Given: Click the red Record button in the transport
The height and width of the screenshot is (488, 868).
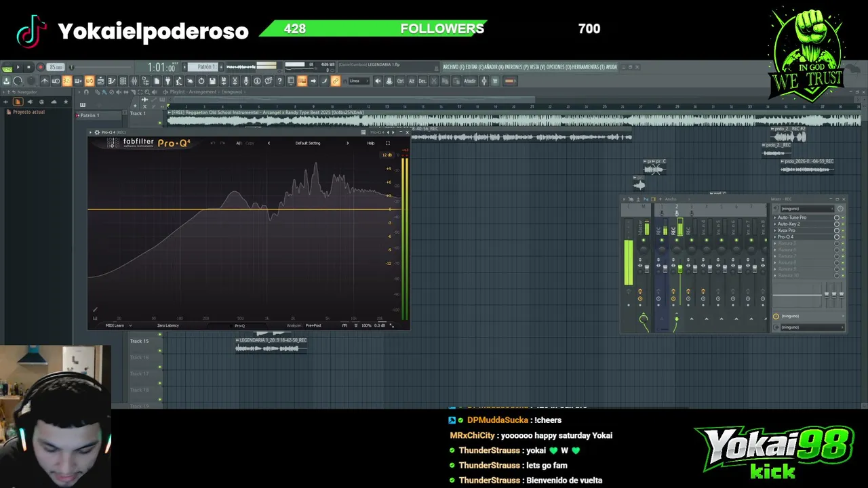Looking at the screenshot, I should pos(40,67).
